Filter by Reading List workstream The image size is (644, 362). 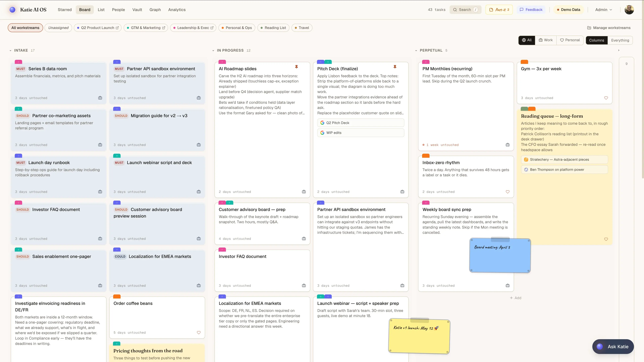click(x=273, y=28)
